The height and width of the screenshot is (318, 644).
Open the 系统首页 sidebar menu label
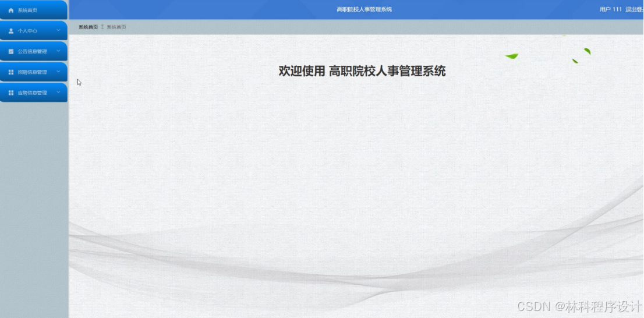pos(27,10)
